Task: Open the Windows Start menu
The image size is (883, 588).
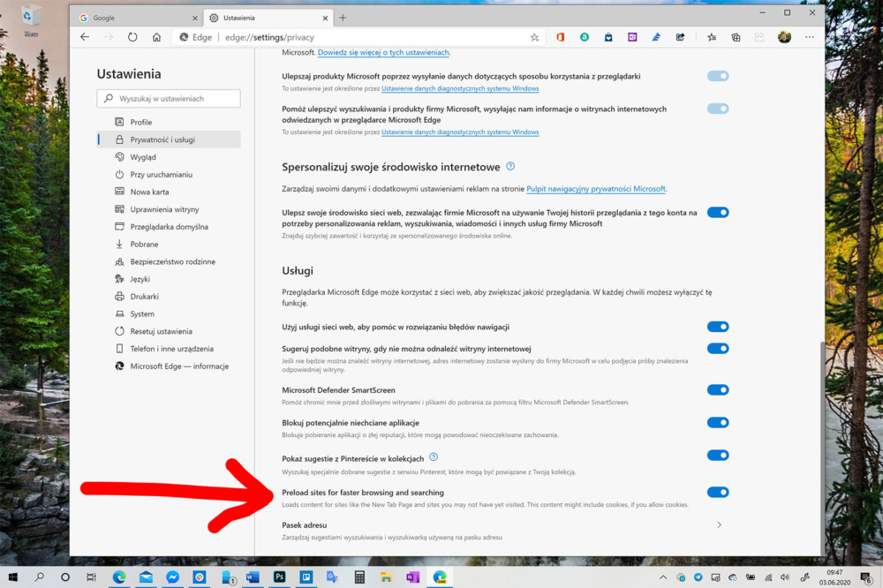Action: click(x=12, y=577)
